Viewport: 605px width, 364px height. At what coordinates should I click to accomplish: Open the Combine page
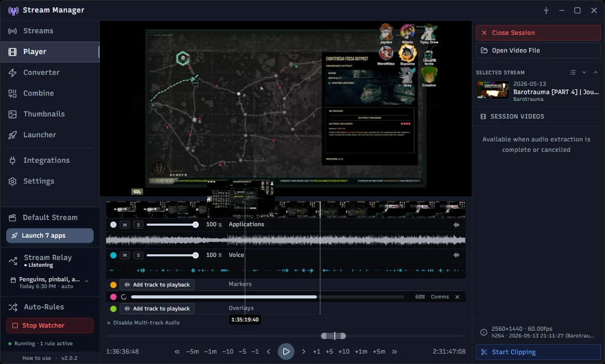(50, 93)
